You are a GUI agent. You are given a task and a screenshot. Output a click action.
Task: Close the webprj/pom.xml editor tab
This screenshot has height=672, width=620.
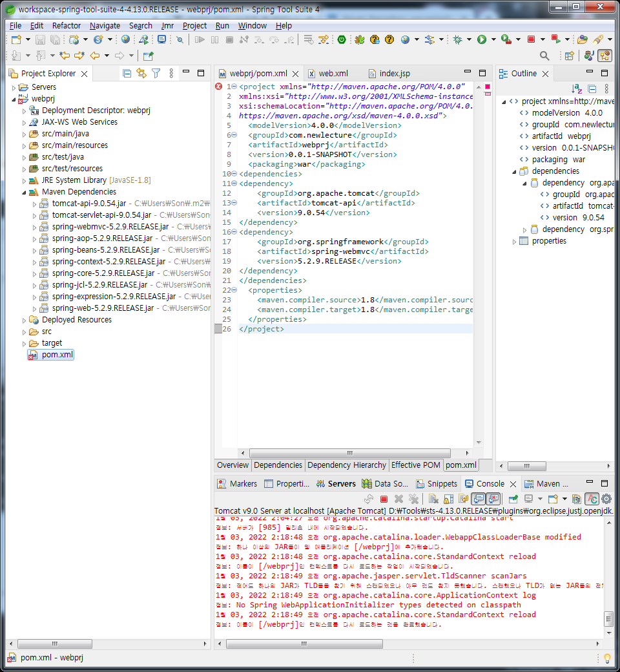[295, 74]
